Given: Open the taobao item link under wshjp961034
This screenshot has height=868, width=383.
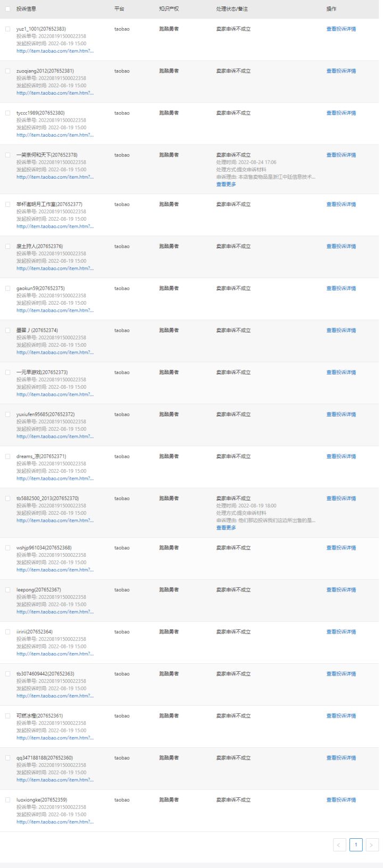Looking at the screenshot, I should tap(55, 570).
